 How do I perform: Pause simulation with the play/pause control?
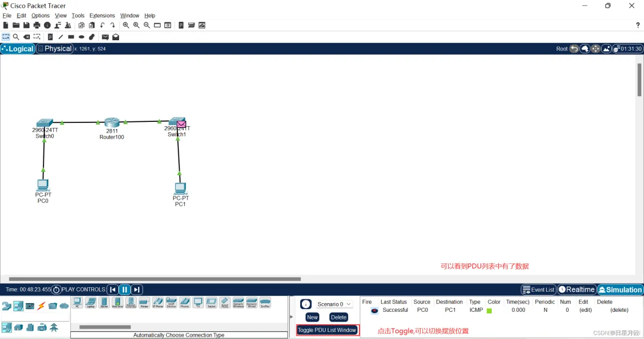click(x=125, y=289)
